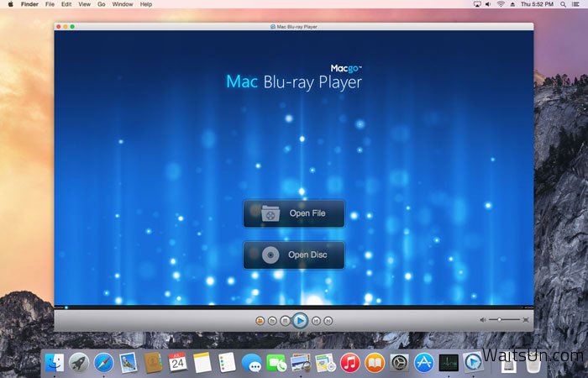
Task: Open the Go menu
Action: (101, 4)
